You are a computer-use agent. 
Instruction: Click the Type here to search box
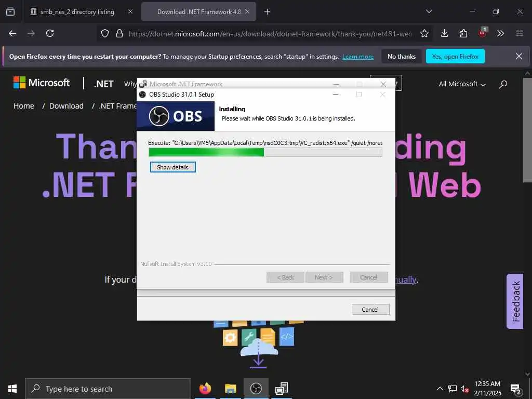coord(108,389)
